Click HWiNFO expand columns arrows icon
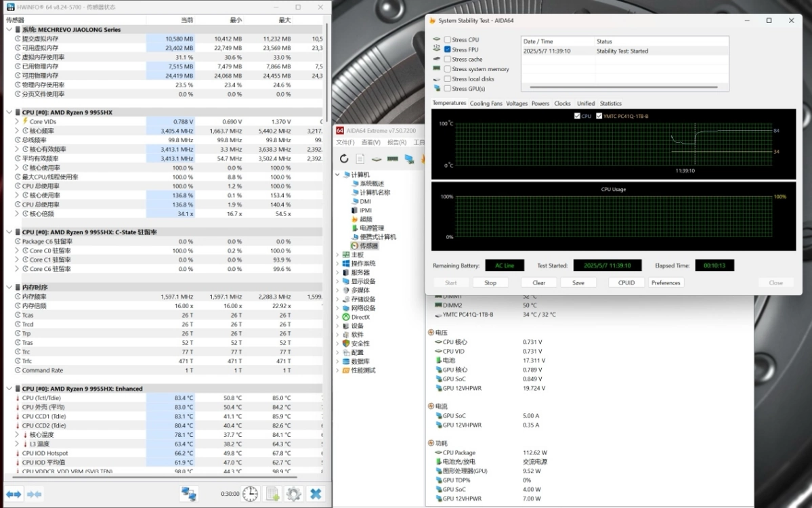This screenshot has height=508, width=812. (14, 494)
